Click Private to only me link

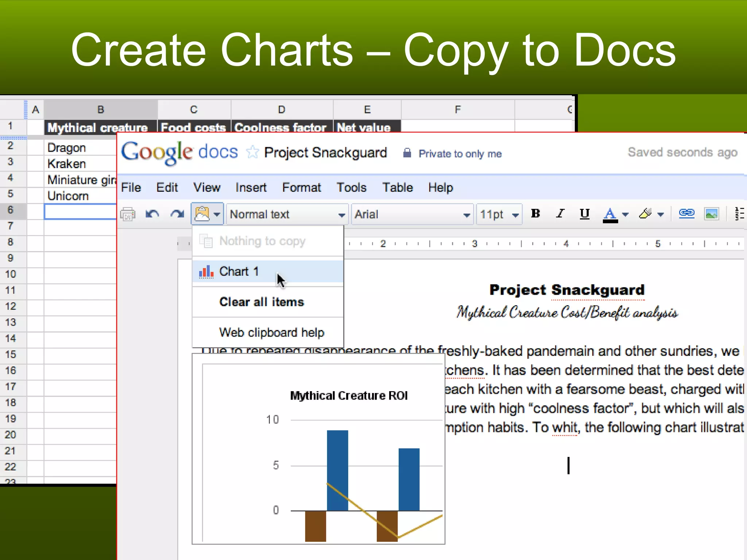tap(460, 153)
